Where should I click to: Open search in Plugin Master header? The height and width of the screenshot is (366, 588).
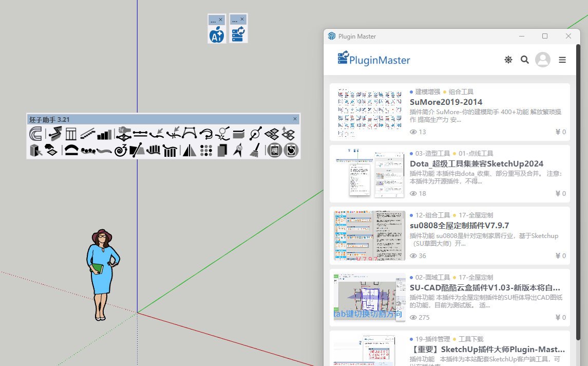pos(524,60)
